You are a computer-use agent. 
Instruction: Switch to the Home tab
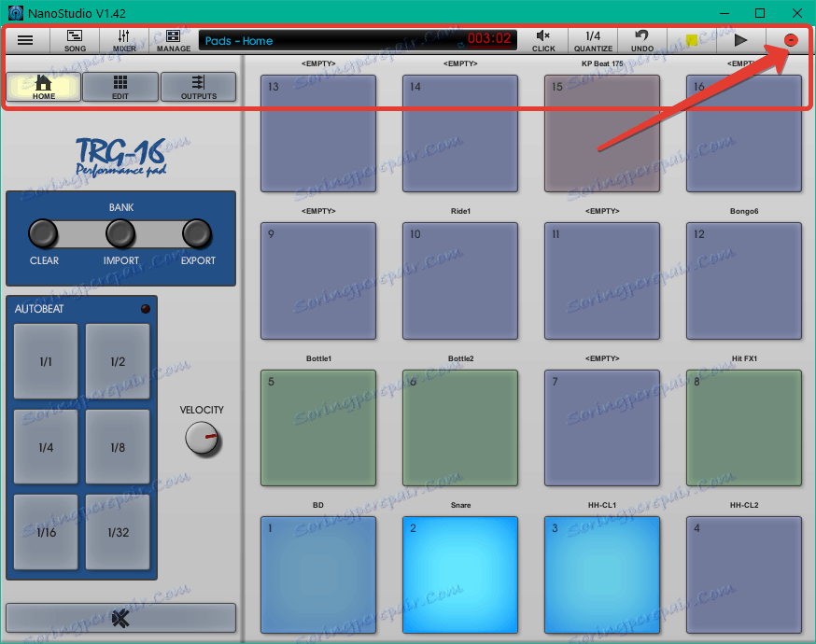pyautogui.click(x=44, y=87)
